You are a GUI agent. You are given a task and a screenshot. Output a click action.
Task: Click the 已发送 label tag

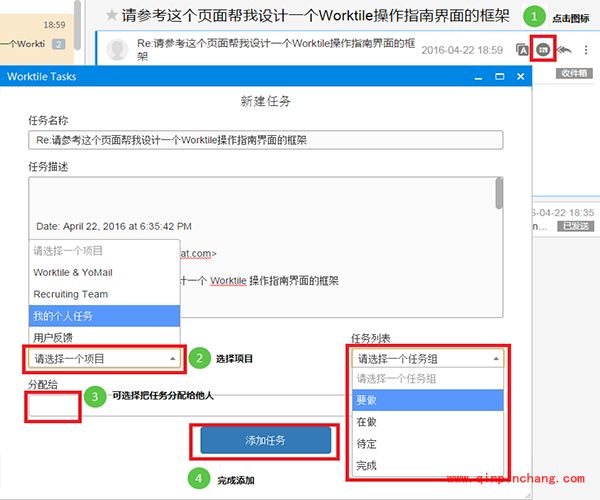[576, 226]
